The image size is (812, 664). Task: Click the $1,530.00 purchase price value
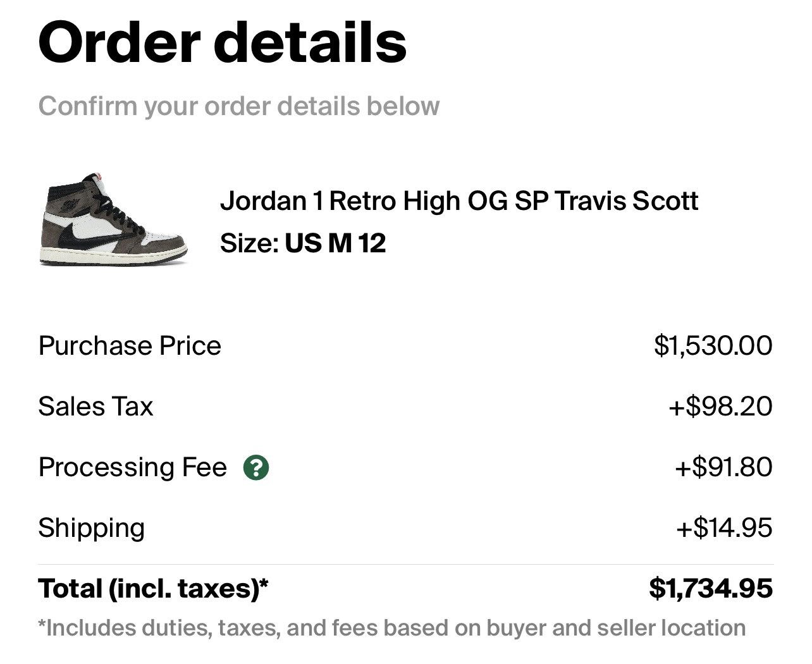click(714, 345)
